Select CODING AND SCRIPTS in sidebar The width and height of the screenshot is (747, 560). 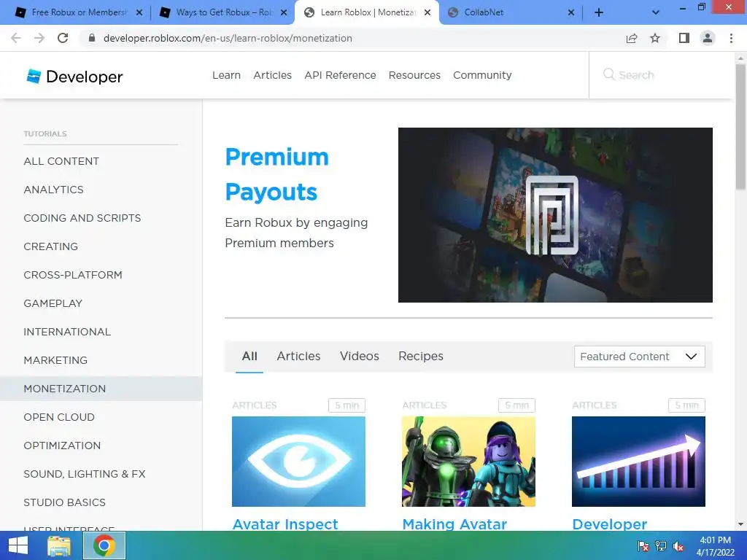82,218
